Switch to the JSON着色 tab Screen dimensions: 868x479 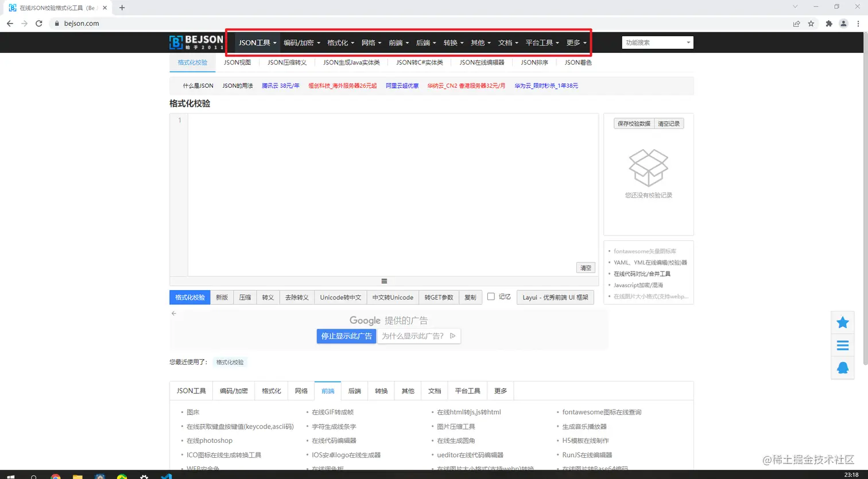[x=578, y=63]
